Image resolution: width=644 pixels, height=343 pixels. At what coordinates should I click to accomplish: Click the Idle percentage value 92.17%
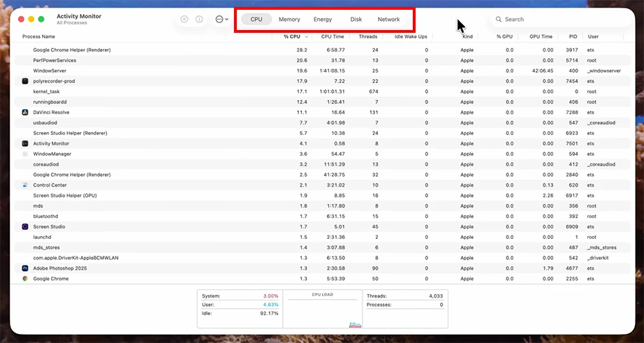(270, 314)
